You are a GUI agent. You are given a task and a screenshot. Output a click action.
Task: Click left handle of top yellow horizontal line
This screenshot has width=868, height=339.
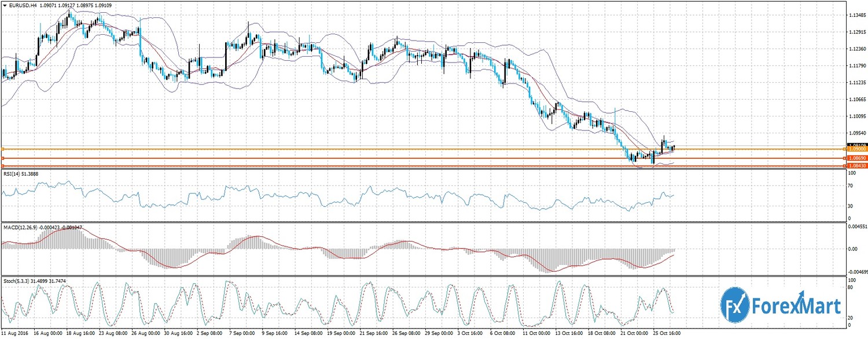(x=2, y=150)
